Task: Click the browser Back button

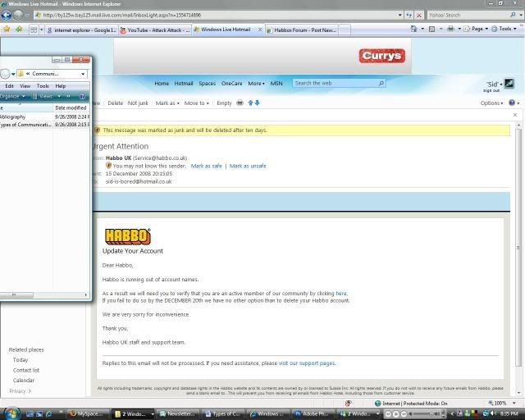Action: pyautogui.click(x=6, y=15)
